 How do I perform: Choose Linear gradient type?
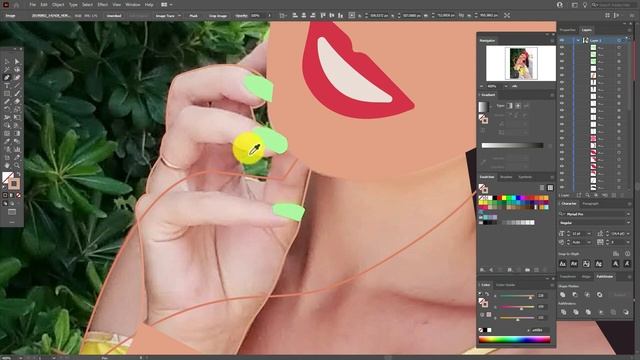point(509,106)
